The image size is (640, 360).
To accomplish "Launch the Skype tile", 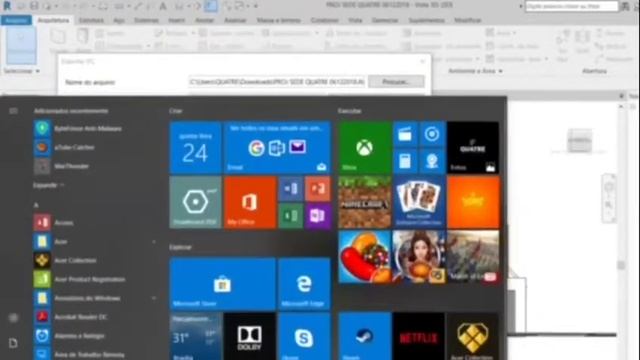I will pyautogui.click(x=304, y=337).
